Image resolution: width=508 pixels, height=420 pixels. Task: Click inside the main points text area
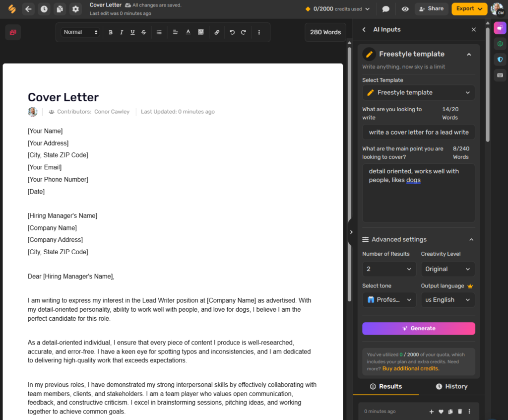click(x=418, y=194)
